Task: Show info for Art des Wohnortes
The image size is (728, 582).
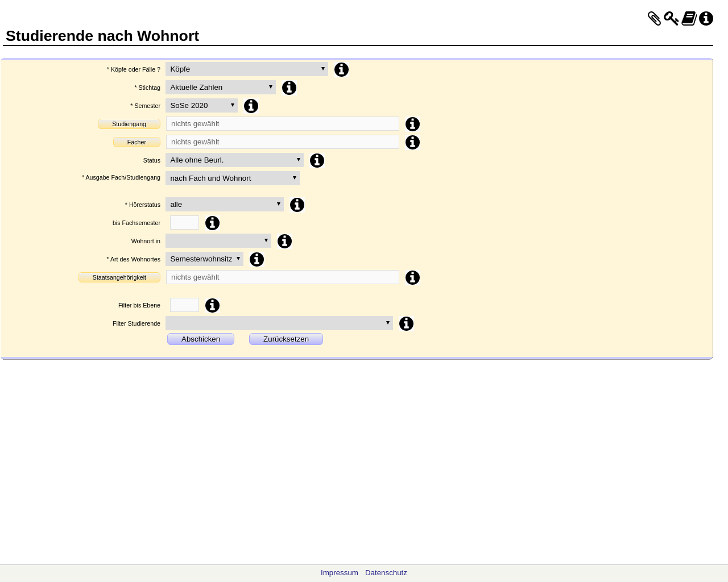Action: point(257,259)
